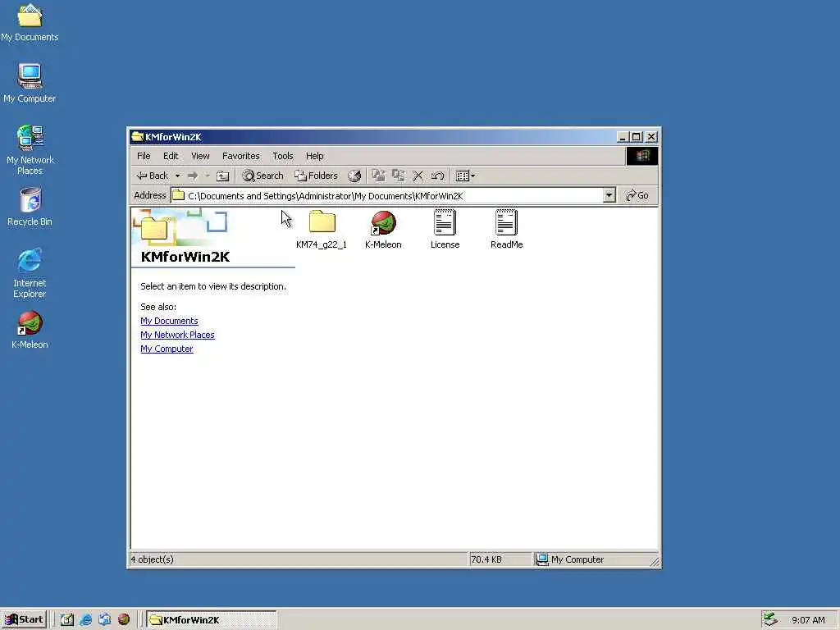Open the History toolbar icon
This screenshot has height=630, width=840.
tap(354, 176)
